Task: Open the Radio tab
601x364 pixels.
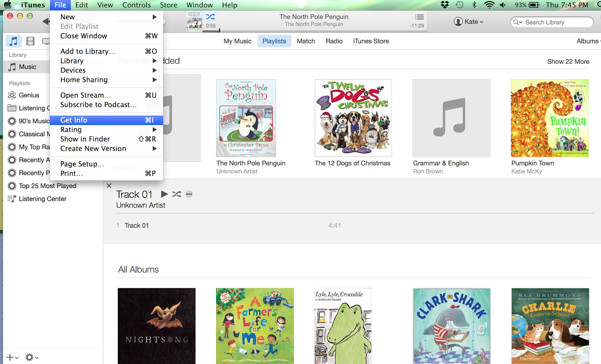Action: pos(334,41)
